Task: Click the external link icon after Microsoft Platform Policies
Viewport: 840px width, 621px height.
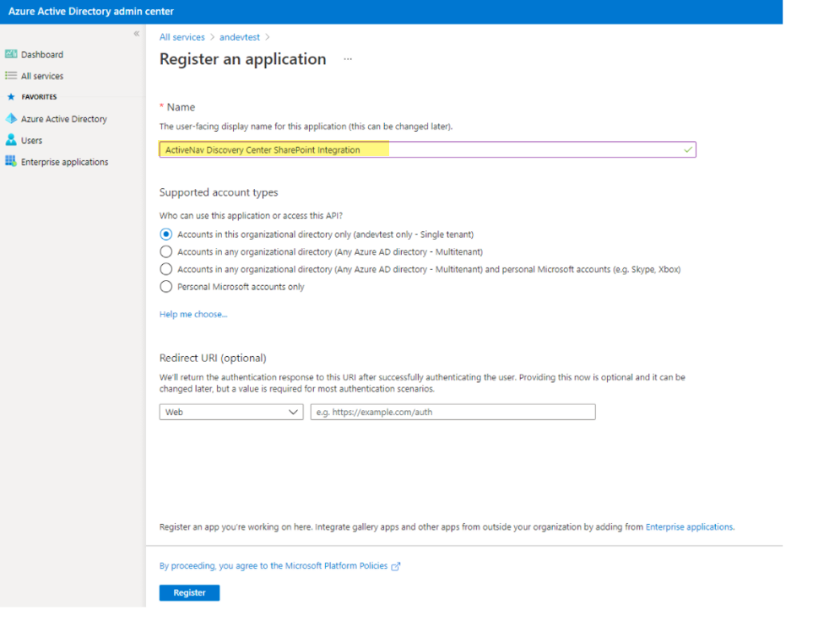Action: [x=396, y=566]
